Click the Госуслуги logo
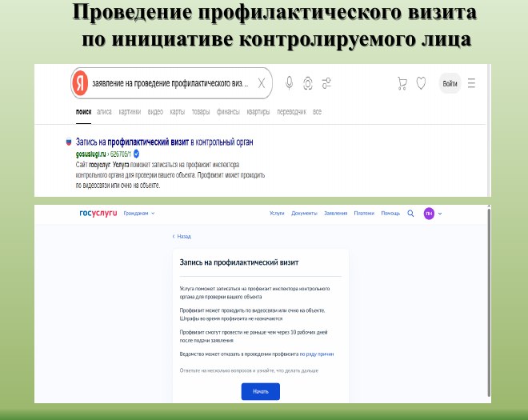The width and height of the screenshot is (528, 420). pyautogui.click(x=98, y=214)
